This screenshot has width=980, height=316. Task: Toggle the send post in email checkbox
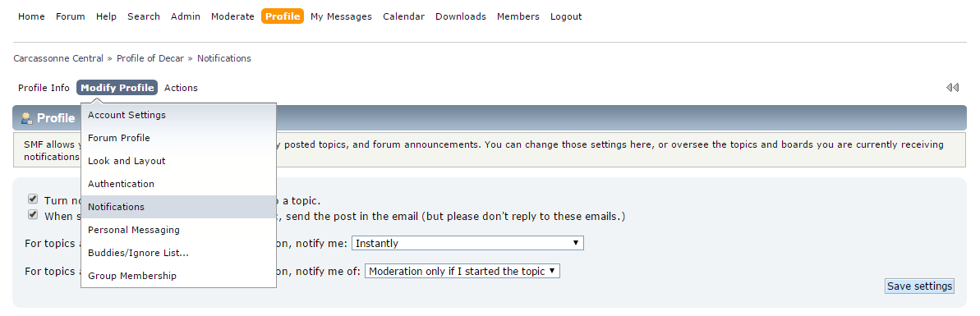point(33,215)
